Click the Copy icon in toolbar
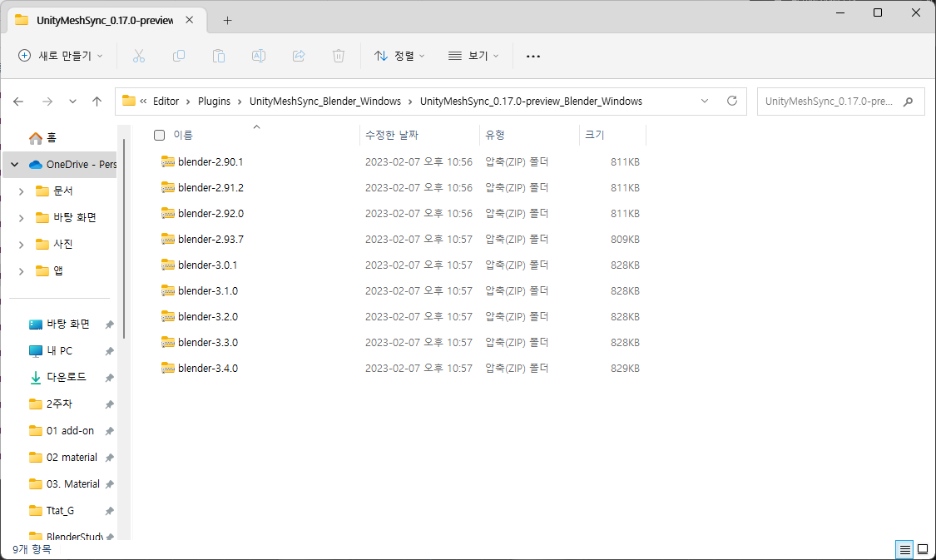 [179, 56]
